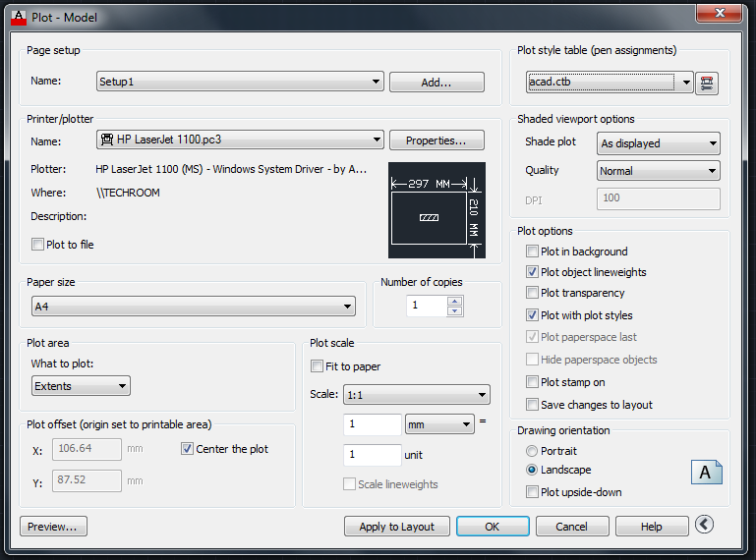Open the plot style table editor icon
Image resolution: width=756 pixels, height=560 pixels.
[706, 83]
